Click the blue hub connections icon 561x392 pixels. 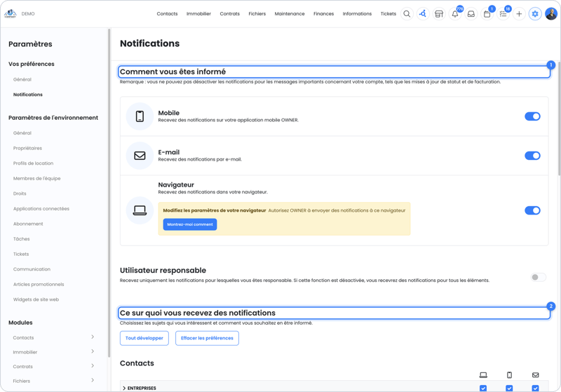423,14
